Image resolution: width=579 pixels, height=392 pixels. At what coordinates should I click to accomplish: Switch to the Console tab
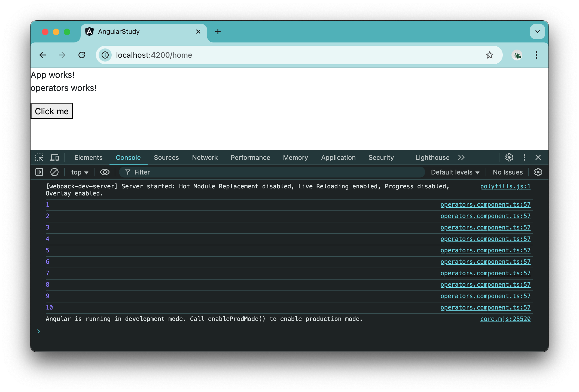(x=128, y=158)
